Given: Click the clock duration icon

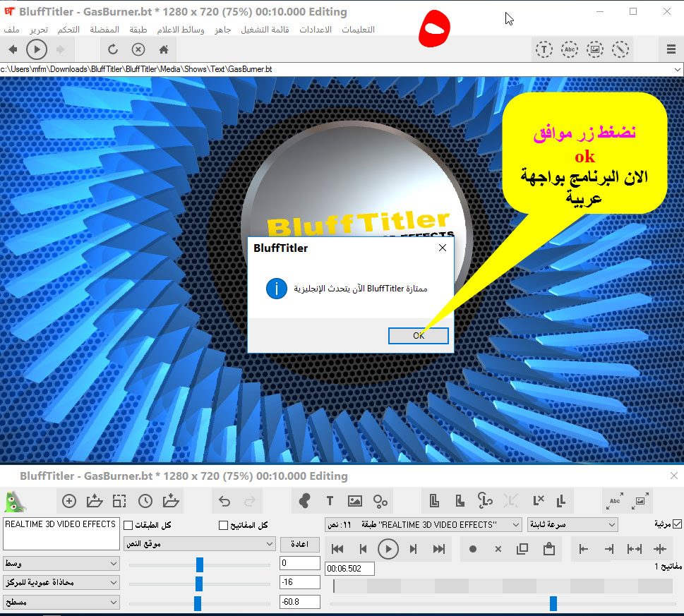Looking at the screenshot, I should (x=145, y=502).
